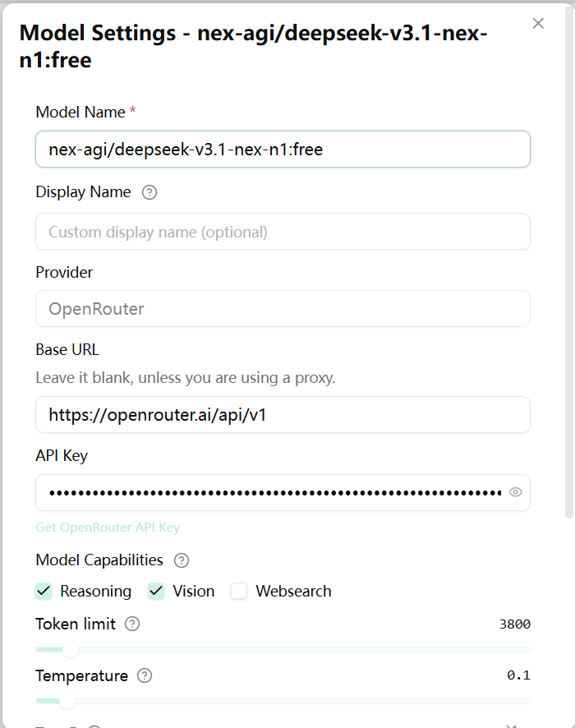Focus the Display Name text field

pyautogui.click(x=283, y=232)
